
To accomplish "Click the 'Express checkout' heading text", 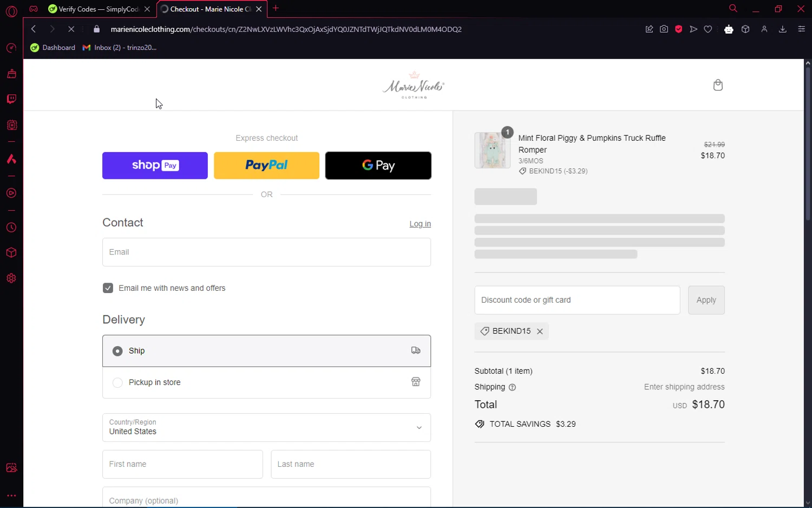I will click(x=266, y=138).
